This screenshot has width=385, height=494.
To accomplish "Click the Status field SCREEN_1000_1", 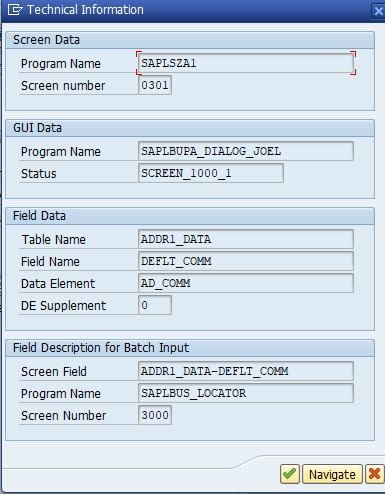I will [x=211, y=173].
